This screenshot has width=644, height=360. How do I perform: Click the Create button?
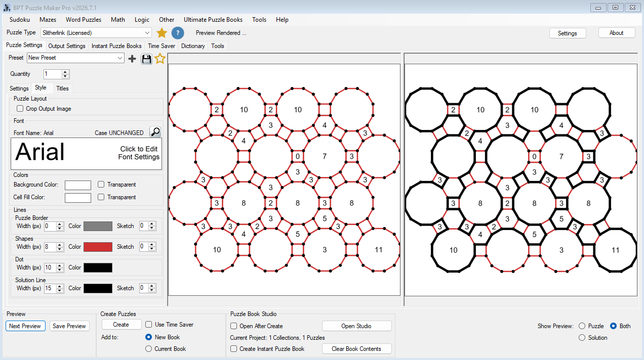121,325
